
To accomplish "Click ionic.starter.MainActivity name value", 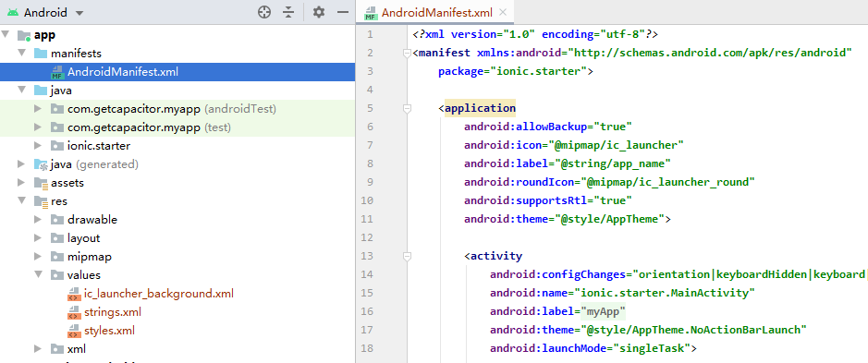I will (x=665, y=293).
